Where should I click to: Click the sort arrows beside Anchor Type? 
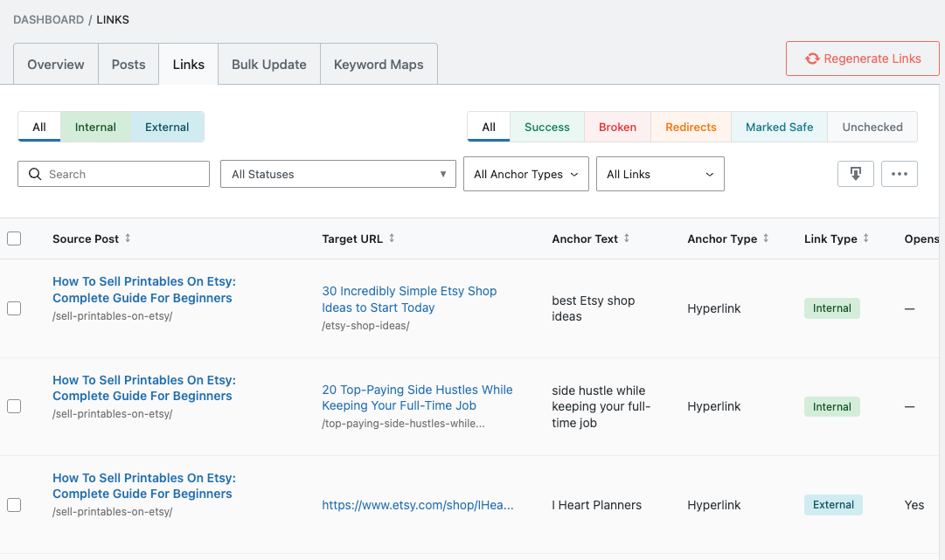click(x=767, y=238)
